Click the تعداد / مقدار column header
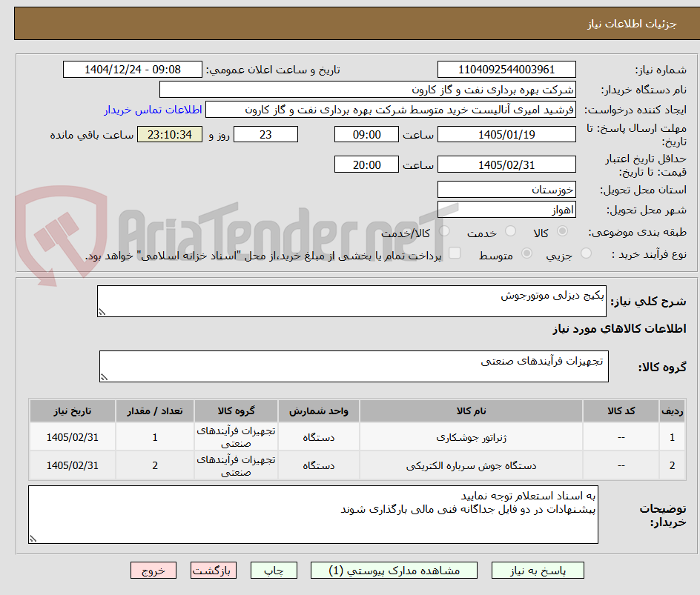This screenshot has width=700, height=595. [x=155, y=411]
